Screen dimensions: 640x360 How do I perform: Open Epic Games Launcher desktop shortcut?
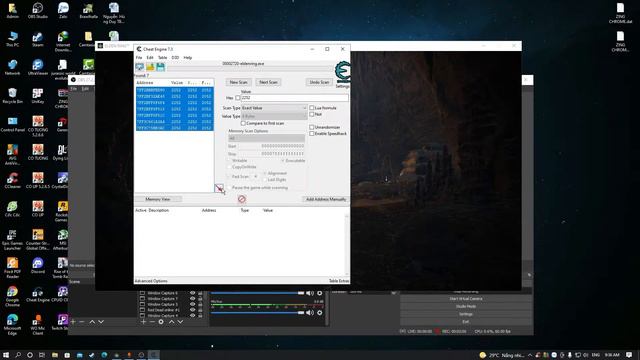[x=12, y=240]
